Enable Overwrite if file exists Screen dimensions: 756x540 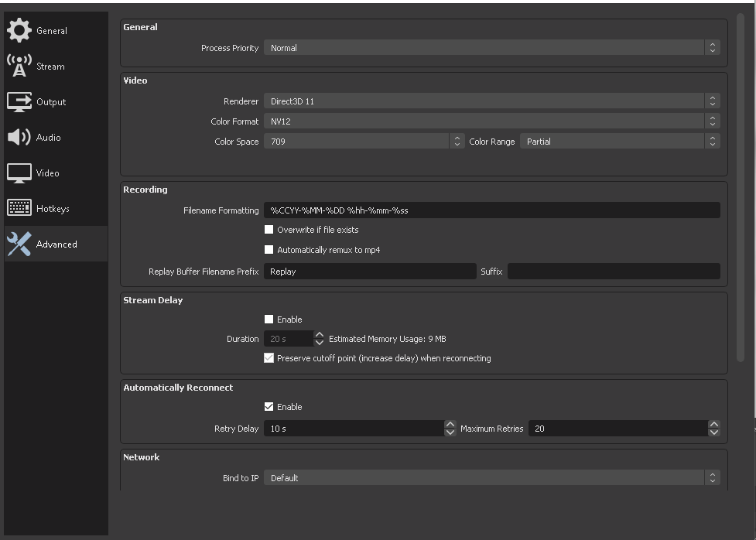pyautogui.click(x=269, y=230)
